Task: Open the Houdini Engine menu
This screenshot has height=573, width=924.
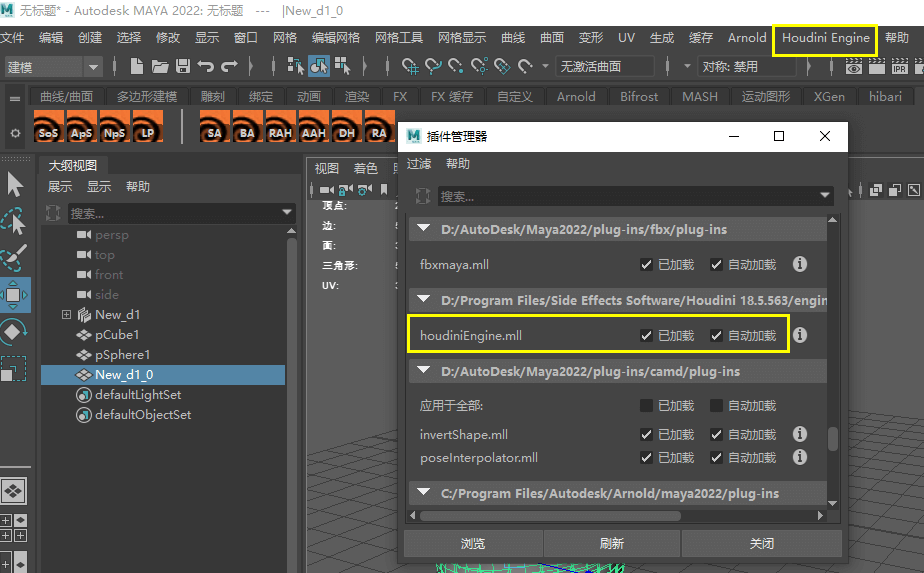Action: (x=826, y=38)
